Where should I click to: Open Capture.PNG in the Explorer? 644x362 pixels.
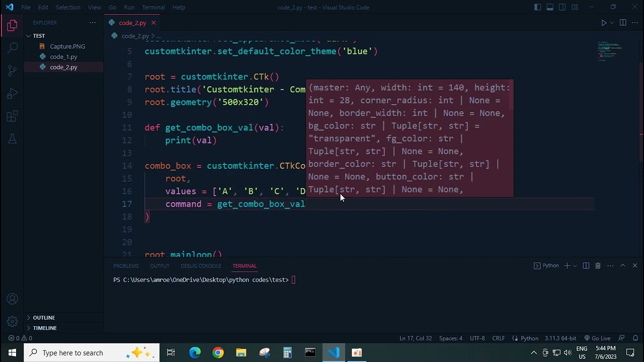[x=63, y=46]
